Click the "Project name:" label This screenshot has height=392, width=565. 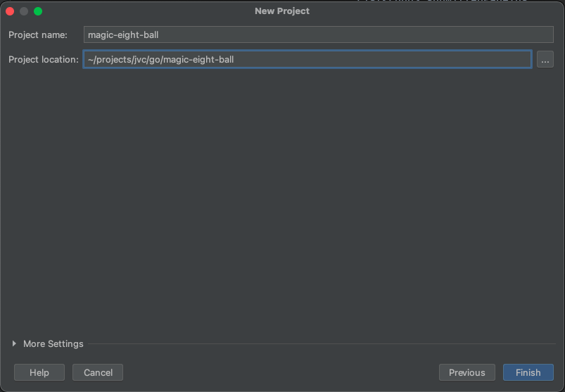(x=38, y=34)
